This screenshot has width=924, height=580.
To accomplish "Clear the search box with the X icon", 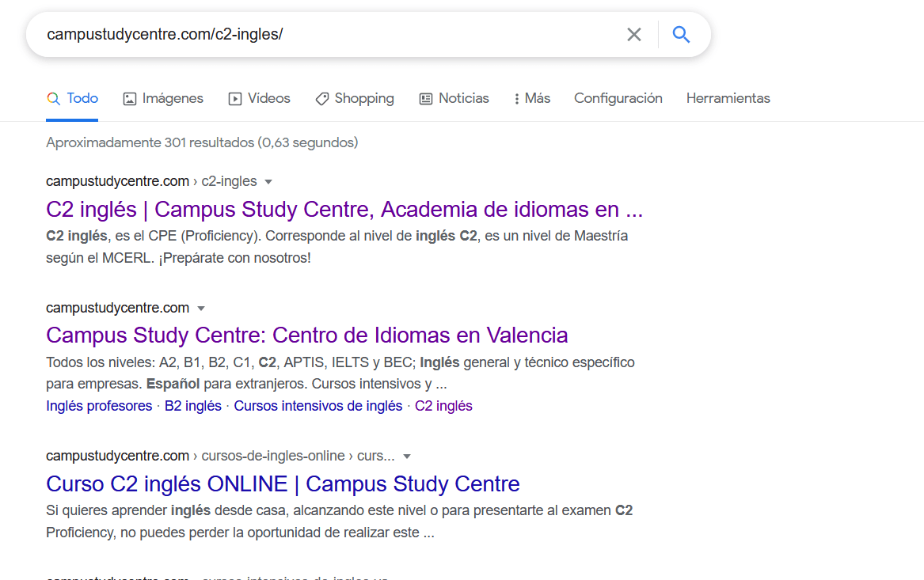I will pyautogui.click(x=634, y=35).
